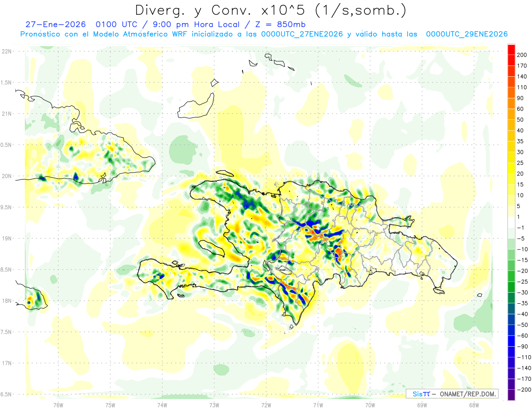Click the 75W longitude label
Viewport: 532px width, 411px height.
(x=110, y=405)
